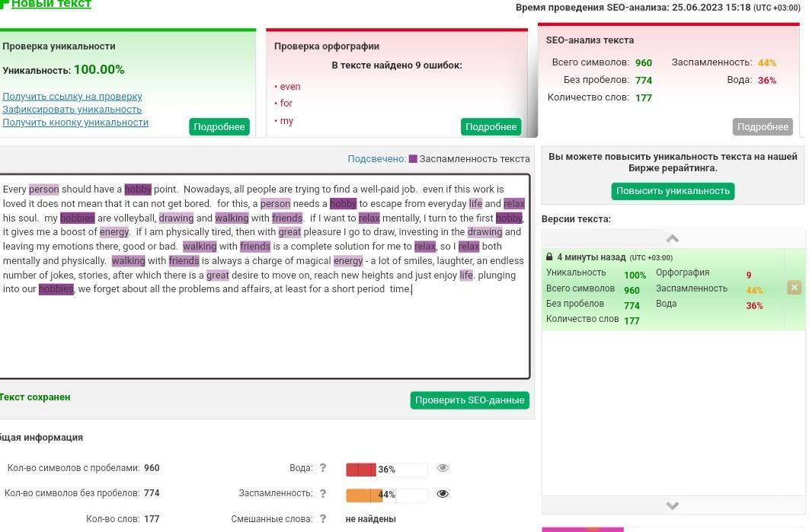Delete the saved text version with the X icon
This screenshot has height=532, width=809.
[794, 288]
